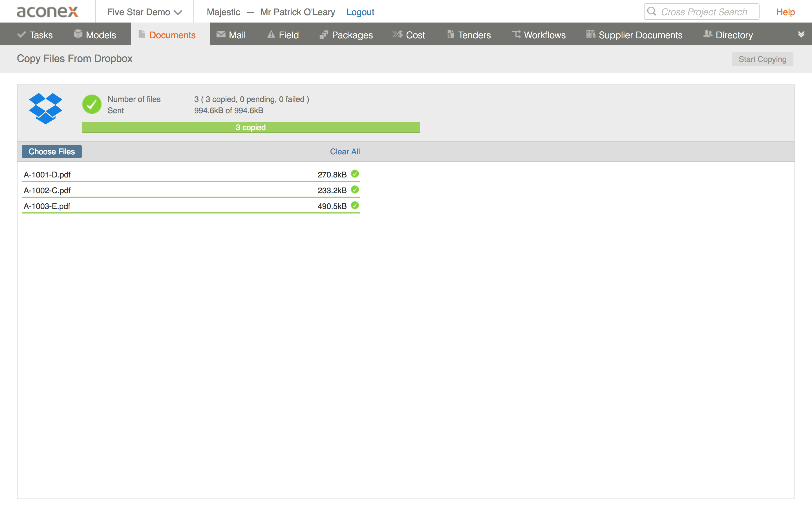Focus the Cross Project Search field
Viewport: 812px width, 507px height.
pyautogui.click(x=705, y=12)
